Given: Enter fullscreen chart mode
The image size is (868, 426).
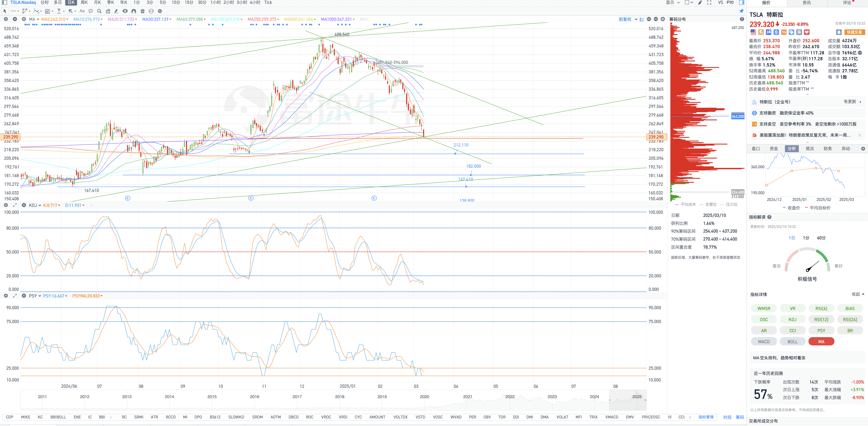Looking at the screenshot, I should coord(709,2).
